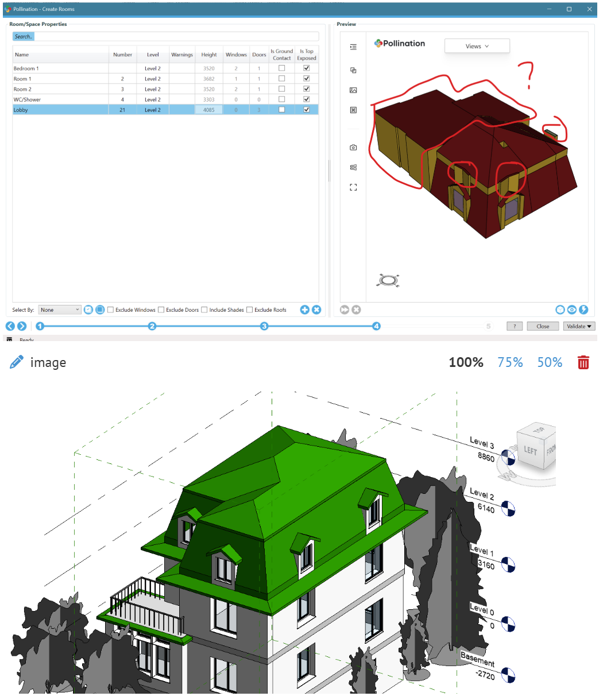Set image zoom to 75%
Viewport: 603px width, 700px height.
[510, 362]
